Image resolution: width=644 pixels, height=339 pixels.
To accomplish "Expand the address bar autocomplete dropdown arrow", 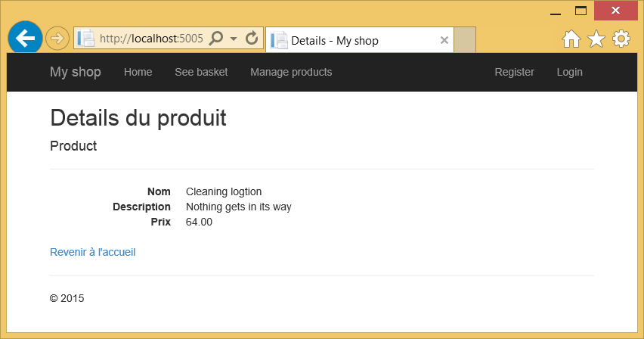I will click(x=234, y=39).
